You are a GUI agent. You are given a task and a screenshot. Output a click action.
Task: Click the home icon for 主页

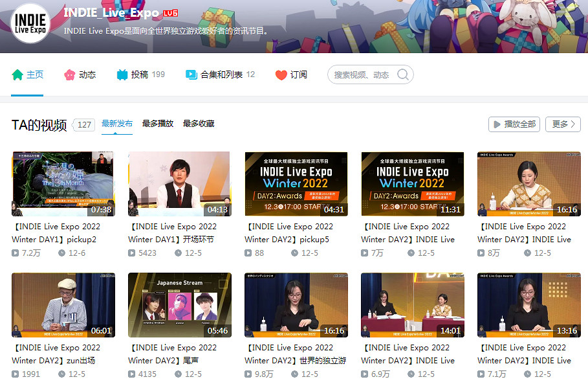click(x=17, y=74)
